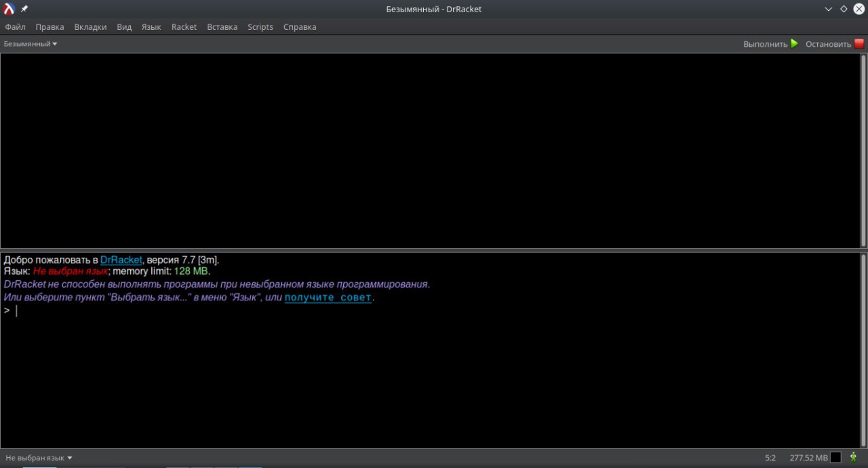The height and width of the screenshot is (468, 868).
Task: Maximize the DrRacket window
Action: [x=844, y=9]
